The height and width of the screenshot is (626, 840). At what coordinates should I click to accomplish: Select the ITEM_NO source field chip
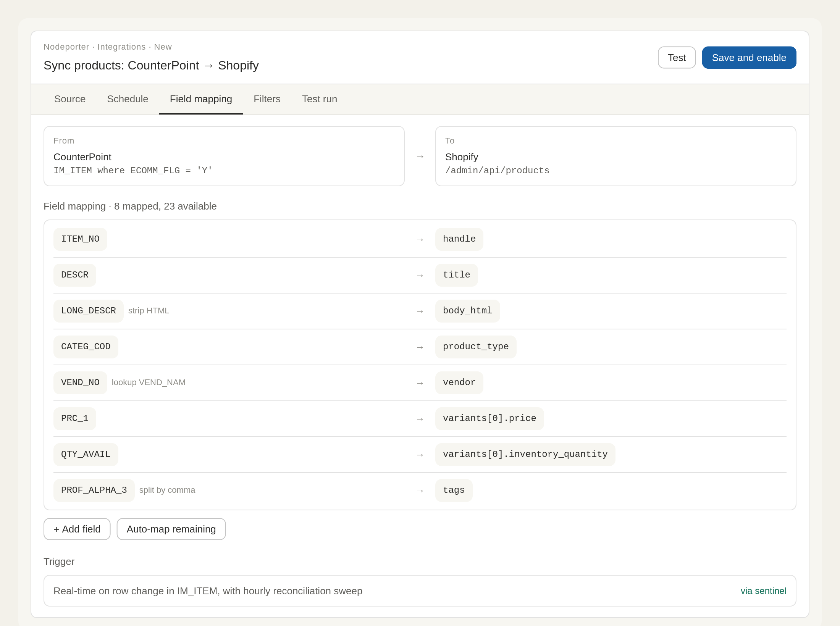point(80,239)
